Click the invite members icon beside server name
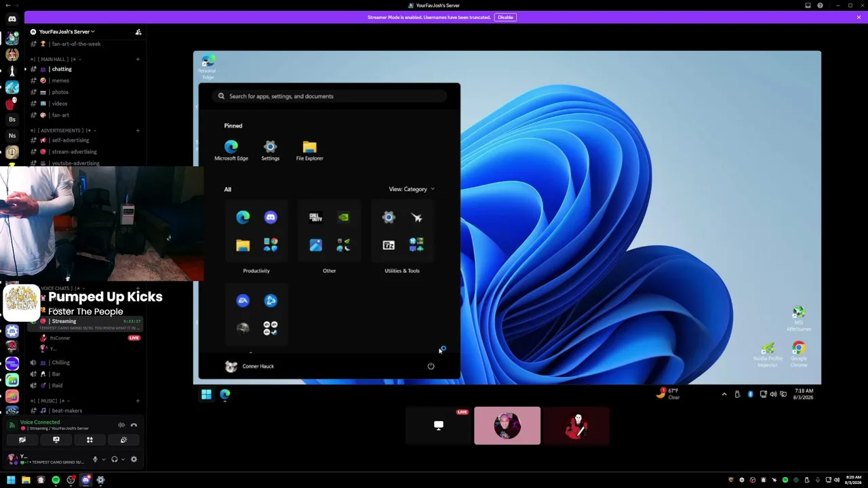This screenshot has width=868, height=488. [x=138, y=32]
